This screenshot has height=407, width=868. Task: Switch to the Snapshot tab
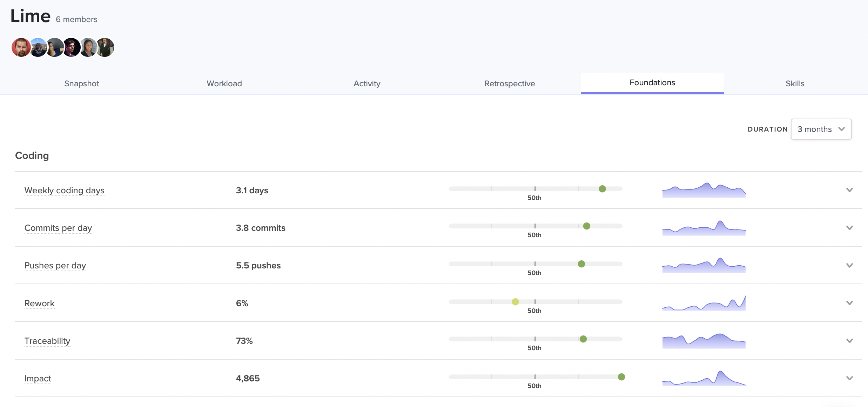[x=82, y=84]
